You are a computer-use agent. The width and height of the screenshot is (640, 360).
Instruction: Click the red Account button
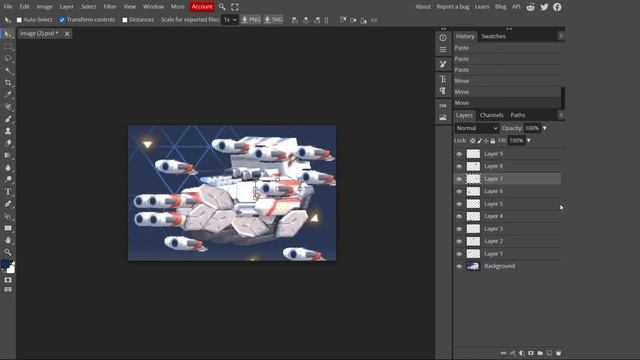tap(202, 7)
